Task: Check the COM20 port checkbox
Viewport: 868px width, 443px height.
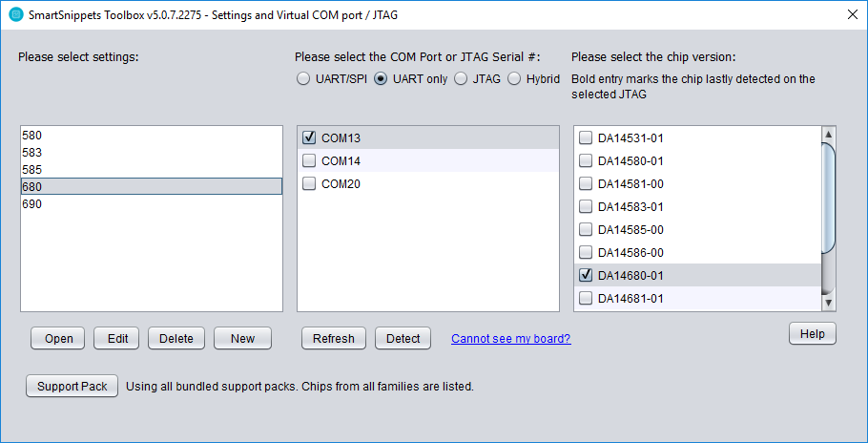Action: pos(309,183)
